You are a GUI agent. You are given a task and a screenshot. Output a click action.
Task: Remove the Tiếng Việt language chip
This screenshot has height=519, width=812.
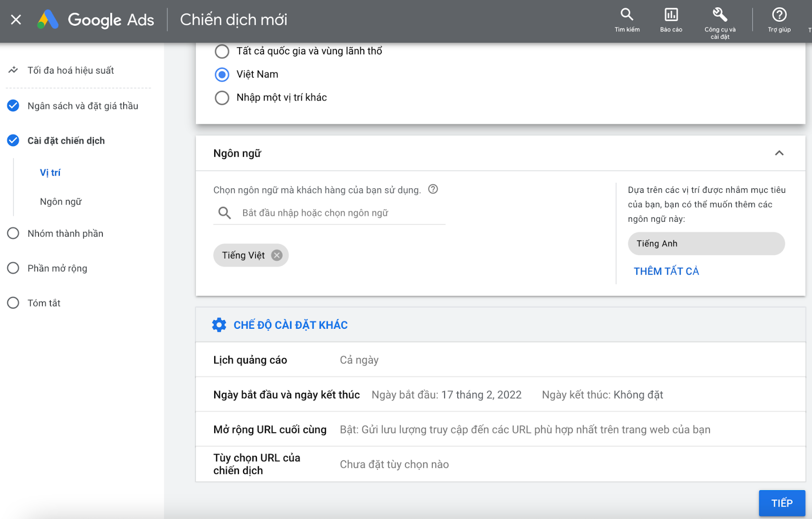click(277, 255)
